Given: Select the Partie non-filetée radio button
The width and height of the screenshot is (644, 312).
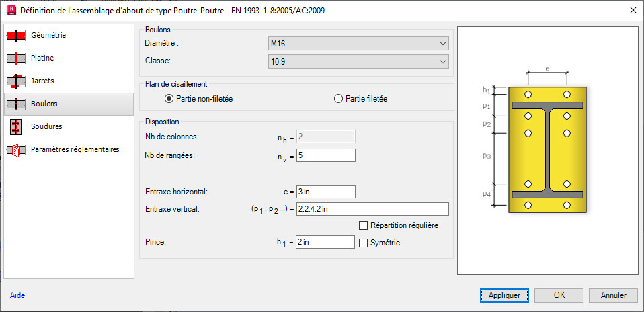Looking at the screenshot, I should pos(168,99).
